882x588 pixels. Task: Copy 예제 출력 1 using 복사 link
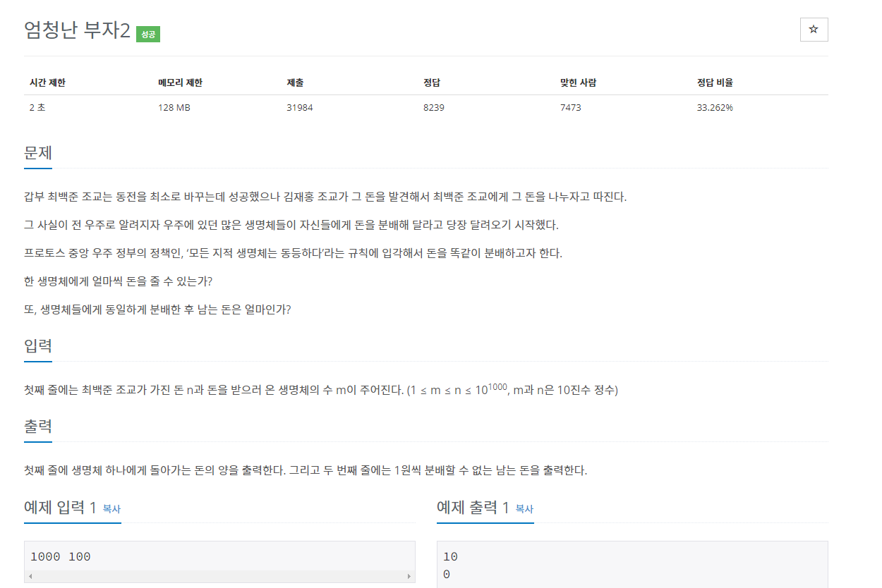pyautogui.click(x=524, y=508)
